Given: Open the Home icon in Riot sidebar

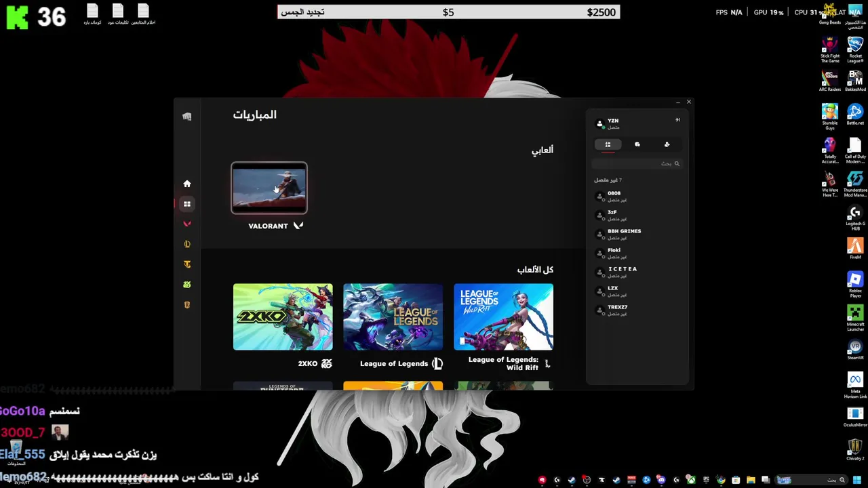Looking at the screenshot, I should tap(187, 184).
